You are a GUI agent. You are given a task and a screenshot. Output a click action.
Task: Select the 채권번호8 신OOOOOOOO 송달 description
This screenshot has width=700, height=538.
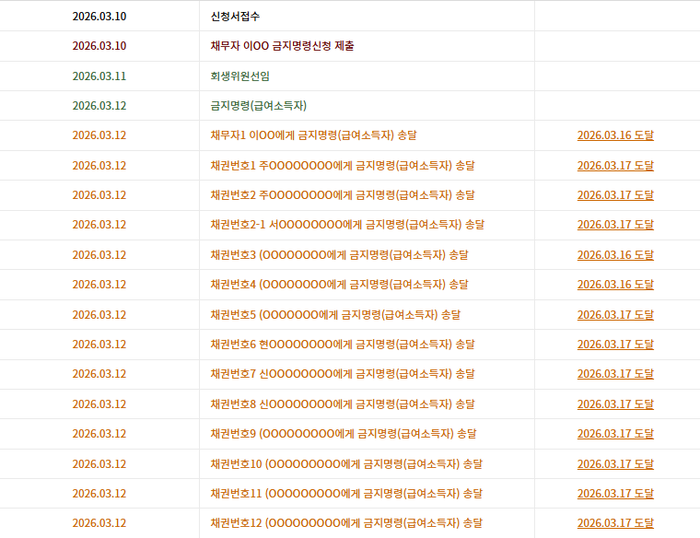point(342,404)
